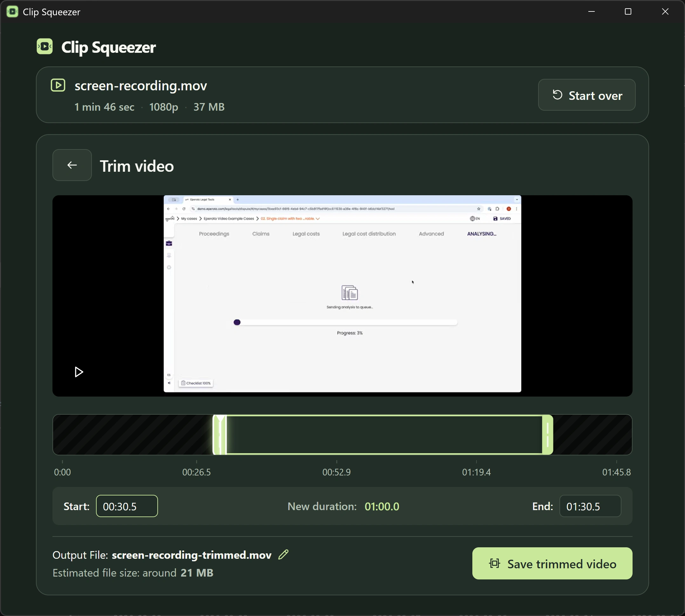This screenshot has height=616, width=685.
Task: Save the trimmed video
Action: [x=552, y=564]
